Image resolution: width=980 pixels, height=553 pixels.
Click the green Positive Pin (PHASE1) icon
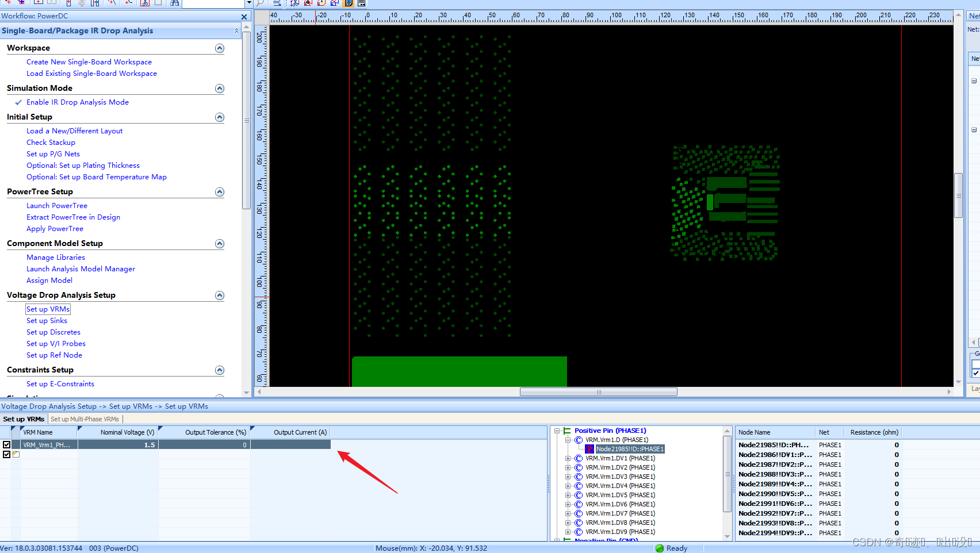pyautogui.click(x=567, y=431)
